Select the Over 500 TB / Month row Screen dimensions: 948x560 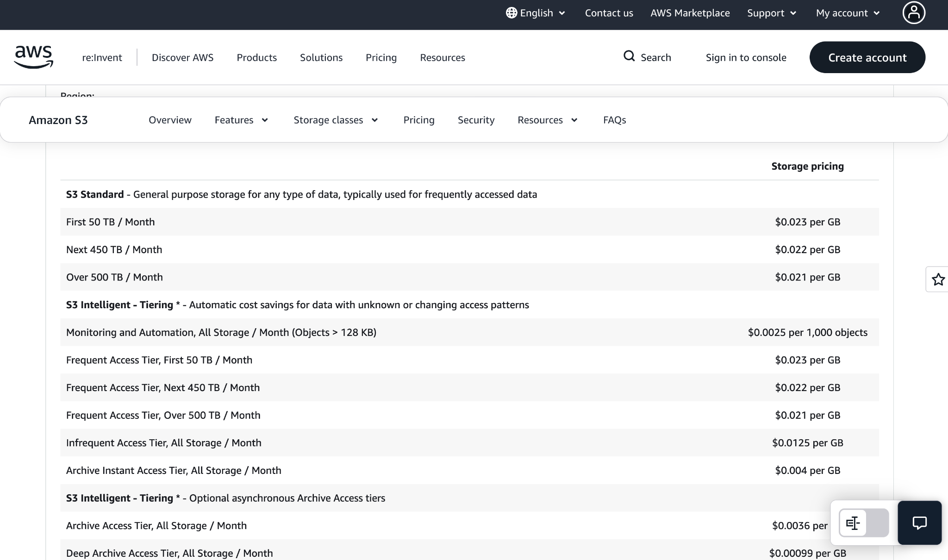click(469, 277)
